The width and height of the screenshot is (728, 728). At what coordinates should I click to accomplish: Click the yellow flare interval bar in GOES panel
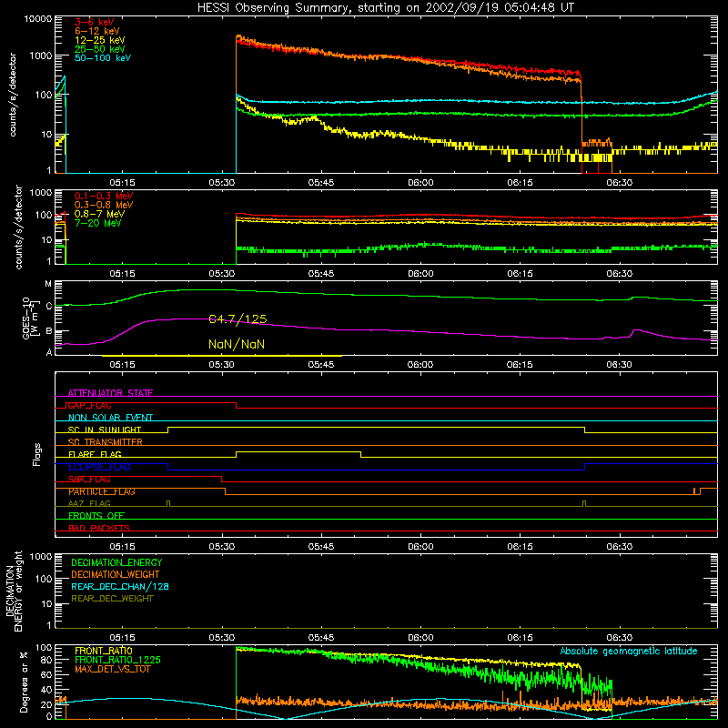coord(222,356)
